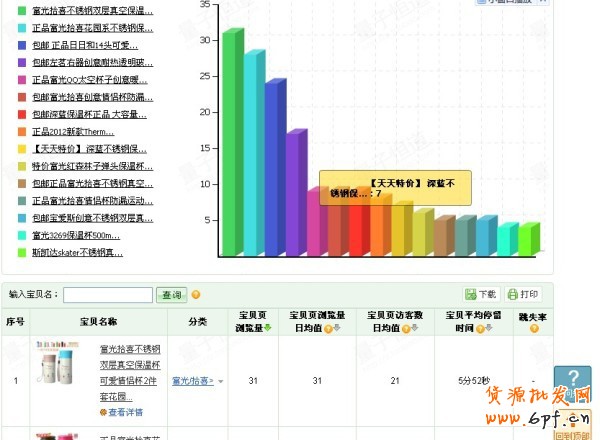Click blue swatch for 包邮 正品日日和14头

pyautogui.click(x=22, y=45)
